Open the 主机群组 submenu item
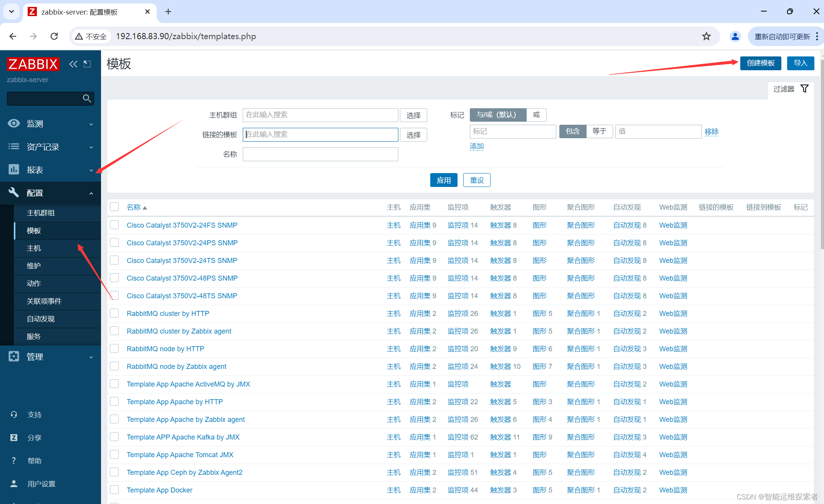 (41, 213)
